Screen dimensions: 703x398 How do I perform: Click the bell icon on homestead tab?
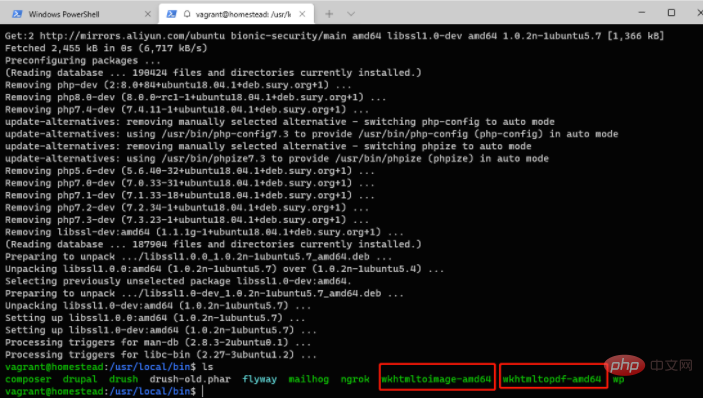tap(187, 14)
